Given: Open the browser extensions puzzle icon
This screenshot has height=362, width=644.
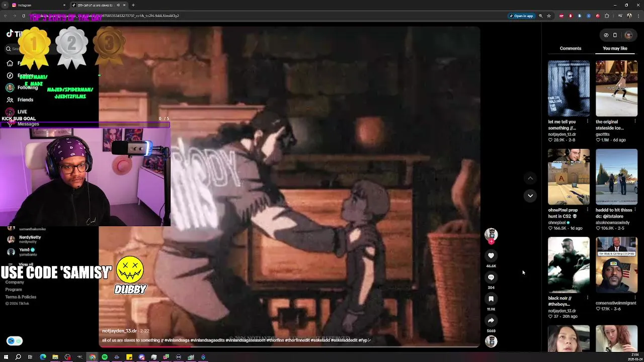Looking at the screenshot, I should [607, 16].
